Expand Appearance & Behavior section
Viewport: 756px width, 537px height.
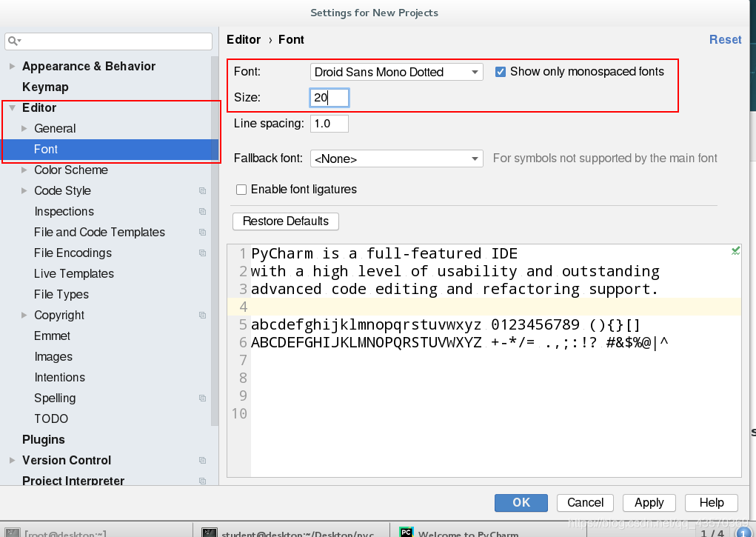(x=12, y=66)
